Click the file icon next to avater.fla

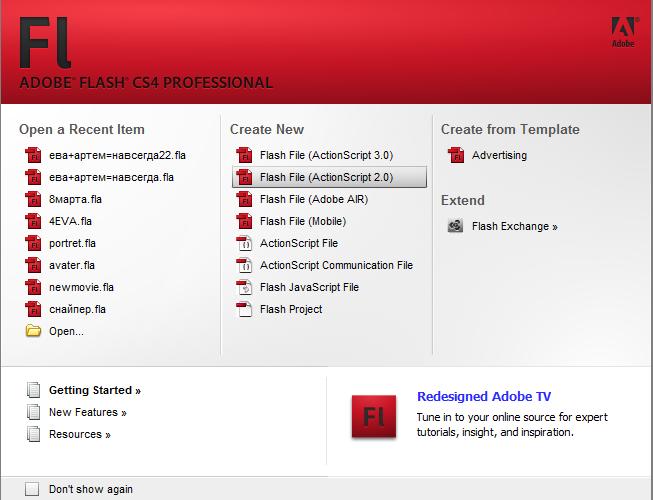point(33,266)
